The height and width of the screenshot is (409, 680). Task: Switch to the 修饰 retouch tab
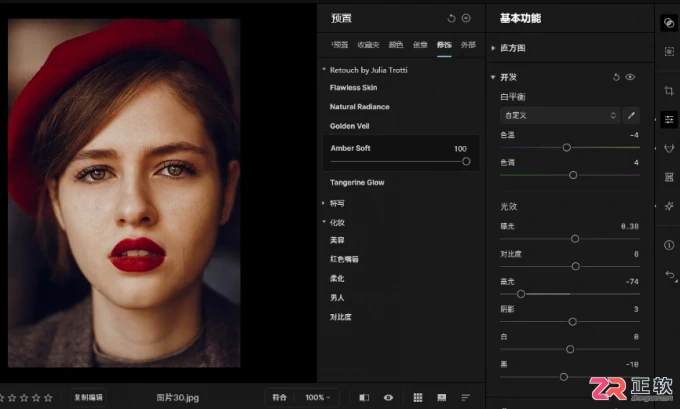[x=444, y=45]
